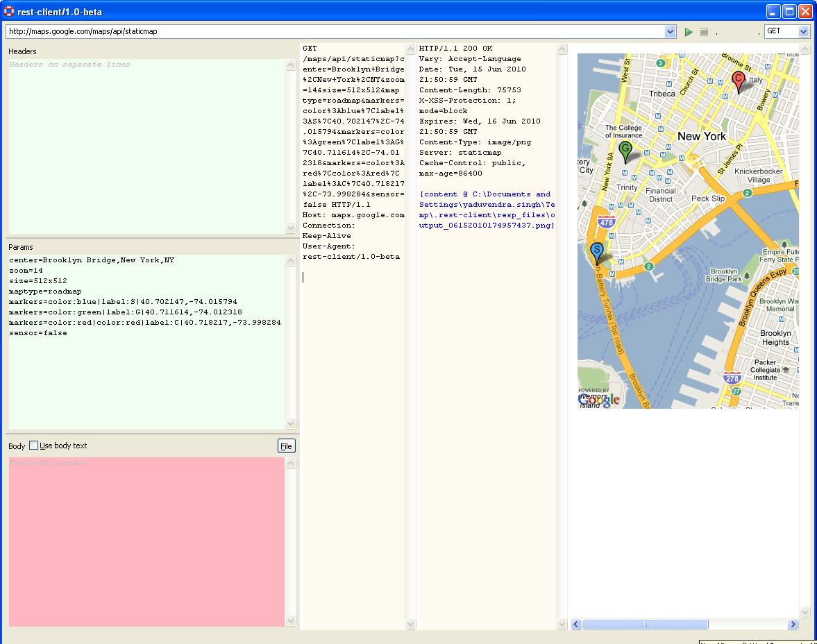Click the map scrollbar left arrow
The height and width of the screenshot is (644, 817).
coord(575,624)
